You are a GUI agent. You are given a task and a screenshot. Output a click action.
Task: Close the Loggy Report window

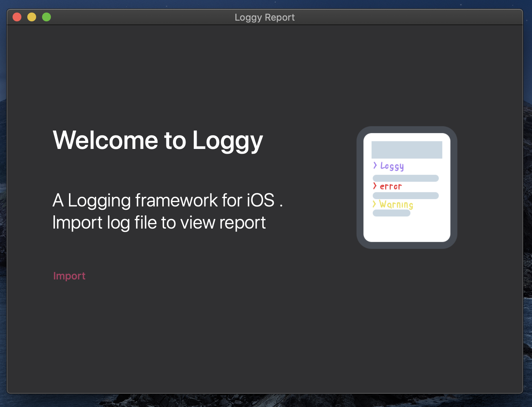[x=17, y=17]
